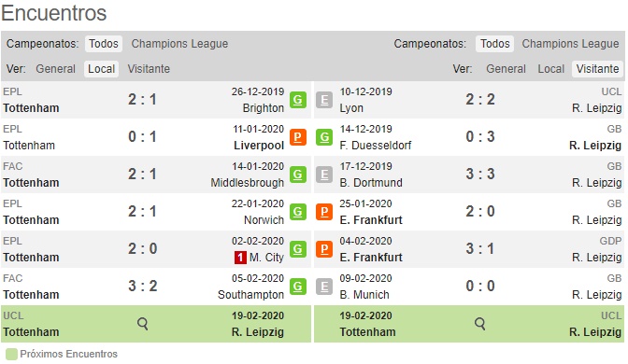The width and height of the screenshot is (628, 364).
Task: Click the magnifier icon in R. Leipzig's upcoming match row
Action: [x=479, y=324]
